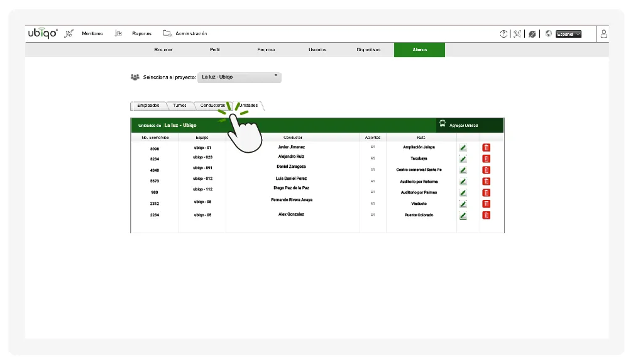633x364 pixels.
Task: Delete the Auditorio por Reforma unit
Action: click(487, 182)
